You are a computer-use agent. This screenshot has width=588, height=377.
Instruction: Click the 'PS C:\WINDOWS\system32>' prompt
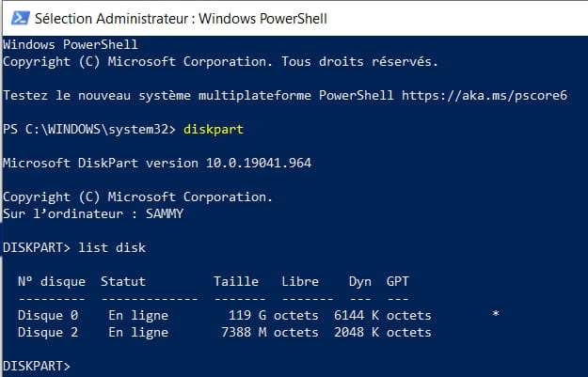point(89,130)
